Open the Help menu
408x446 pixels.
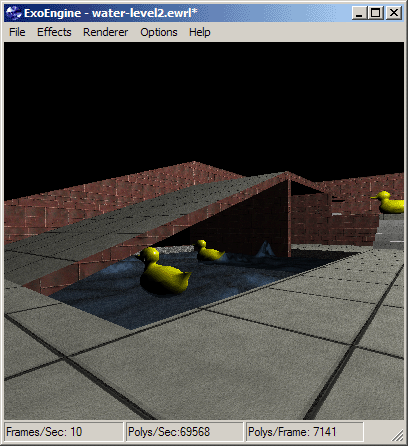point(200,32)
